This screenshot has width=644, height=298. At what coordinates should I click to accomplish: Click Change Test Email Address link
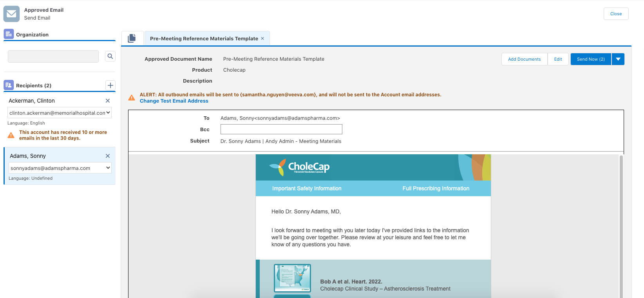(174, 101)
